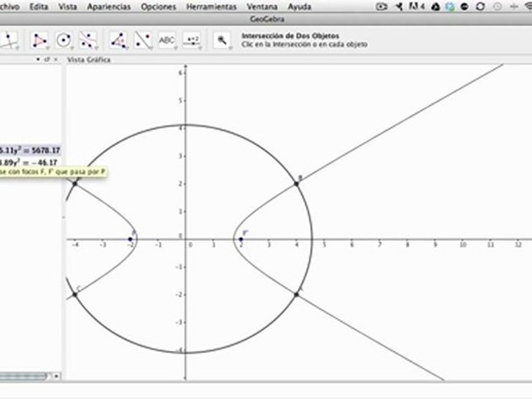Open dropdown arrow of Conic tool
532x399 pixels.
pos(96,48)
